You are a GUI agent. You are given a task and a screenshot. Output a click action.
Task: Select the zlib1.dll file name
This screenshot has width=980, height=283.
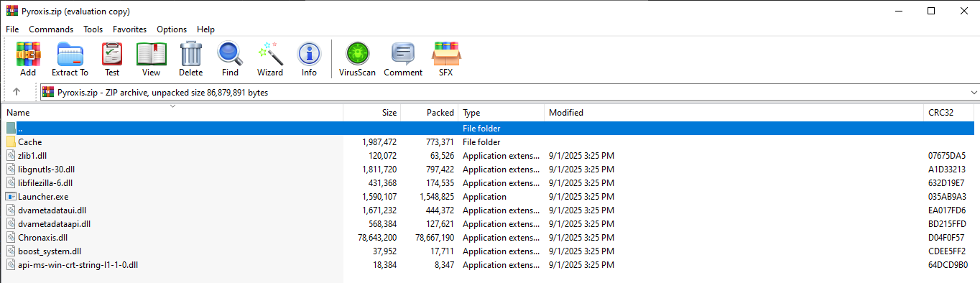tap(32, 156)
